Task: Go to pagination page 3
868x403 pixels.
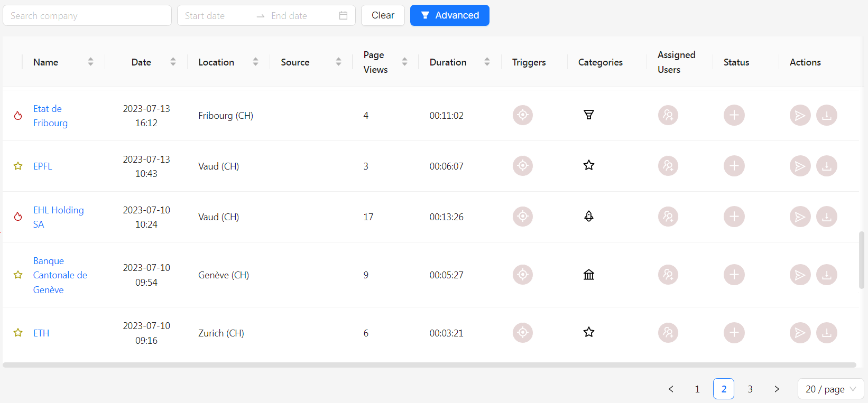Action: [750, 389]
